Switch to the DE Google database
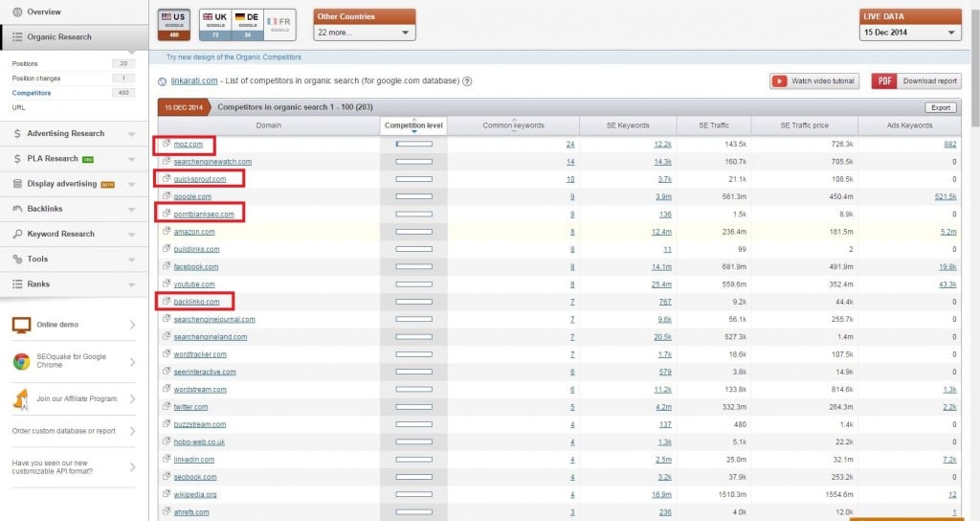 pos(248,25)
